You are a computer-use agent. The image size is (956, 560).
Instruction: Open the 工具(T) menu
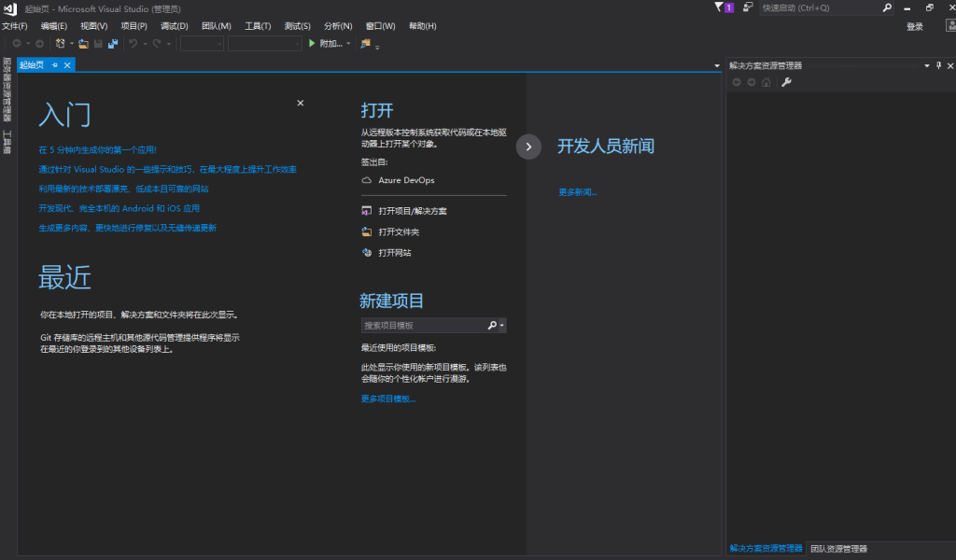[x=258, y=26]
